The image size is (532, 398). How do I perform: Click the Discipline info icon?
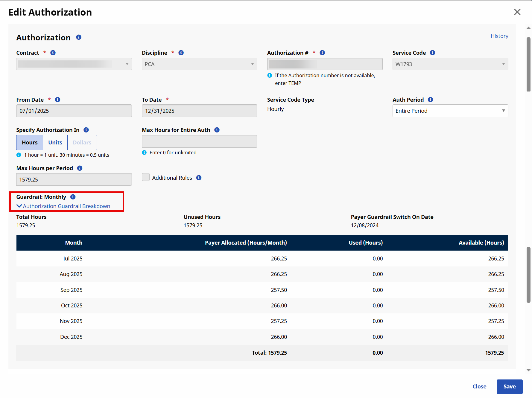coord(181,53)
